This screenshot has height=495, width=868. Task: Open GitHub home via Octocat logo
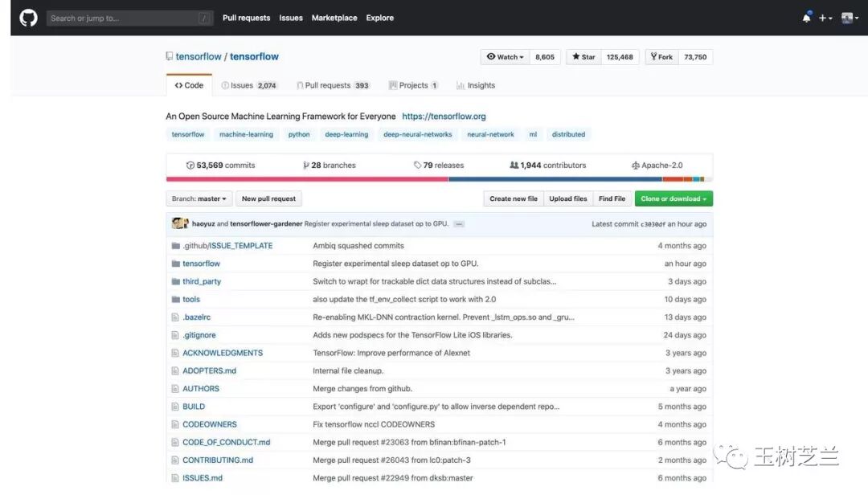tap(28, 18)
